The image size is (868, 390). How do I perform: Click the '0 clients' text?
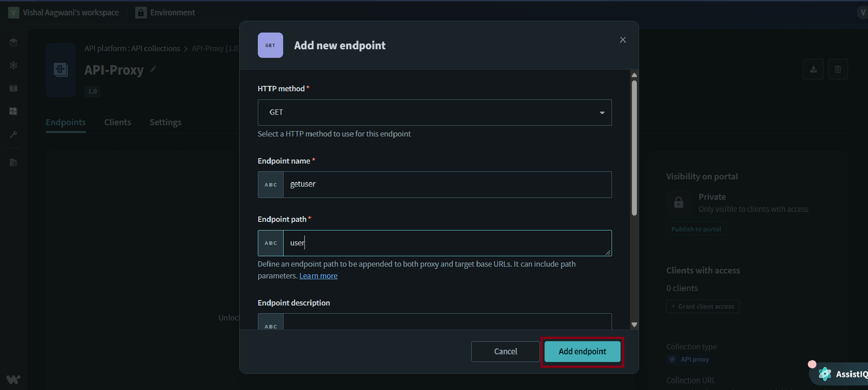(x=682, y=288)
